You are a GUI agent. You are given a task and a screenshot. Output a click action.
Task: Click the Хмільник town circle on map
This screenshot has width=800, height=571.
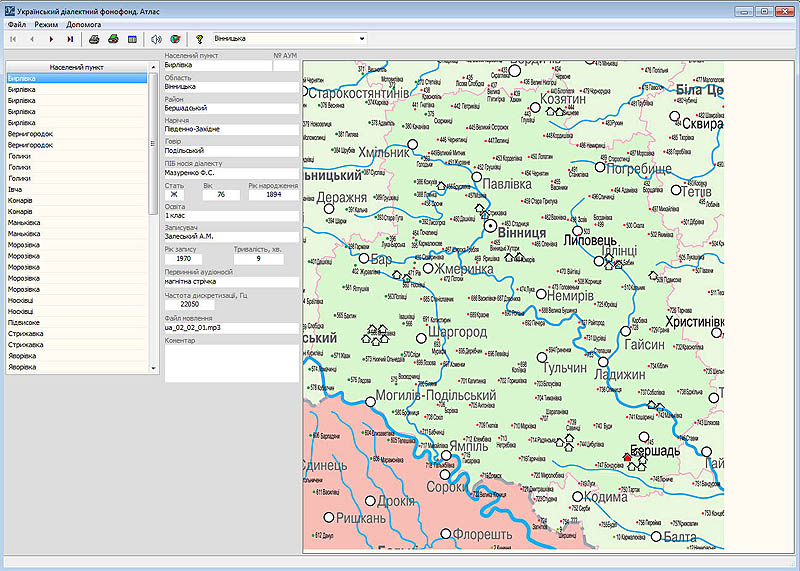(413, 144)
